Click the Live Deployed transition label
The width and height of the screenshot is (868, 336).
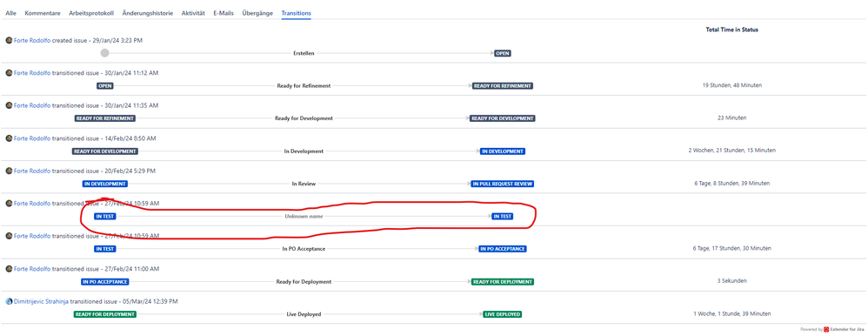coord(304,314)
